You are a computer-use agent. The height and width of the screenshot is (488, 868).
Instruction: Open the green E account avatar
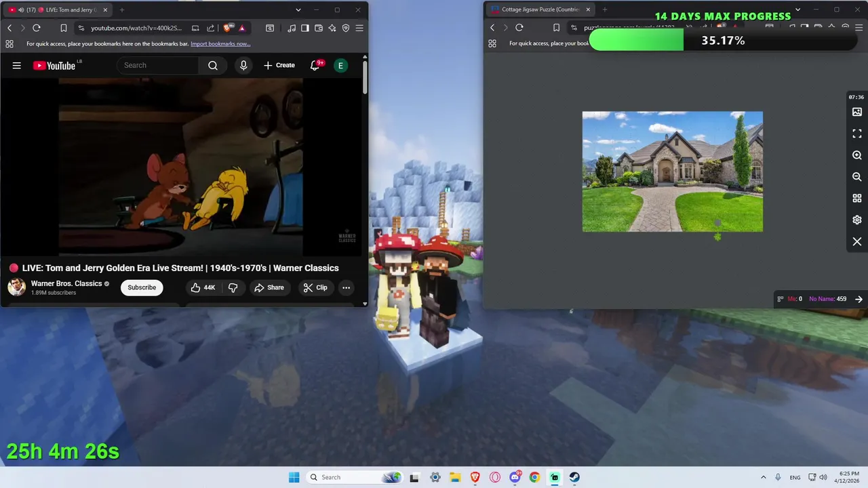pyautogui.click(x=340, y=65)
